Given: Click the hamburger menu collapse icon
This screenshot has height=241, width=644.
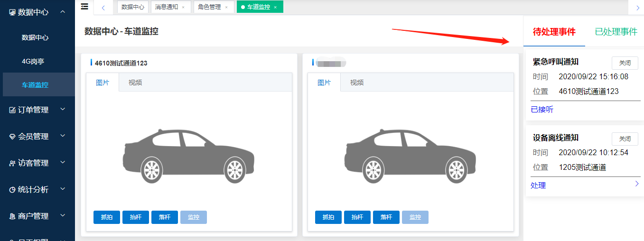Looking at the screenshot, I should click(84, 6).
